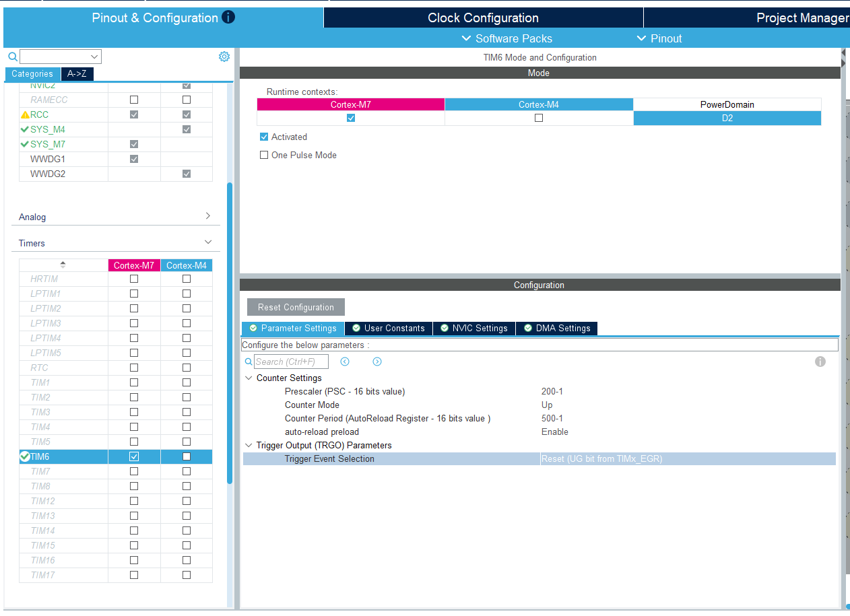
Task: Click the Trigger Event Selection row label
Action: pos(329,458)
